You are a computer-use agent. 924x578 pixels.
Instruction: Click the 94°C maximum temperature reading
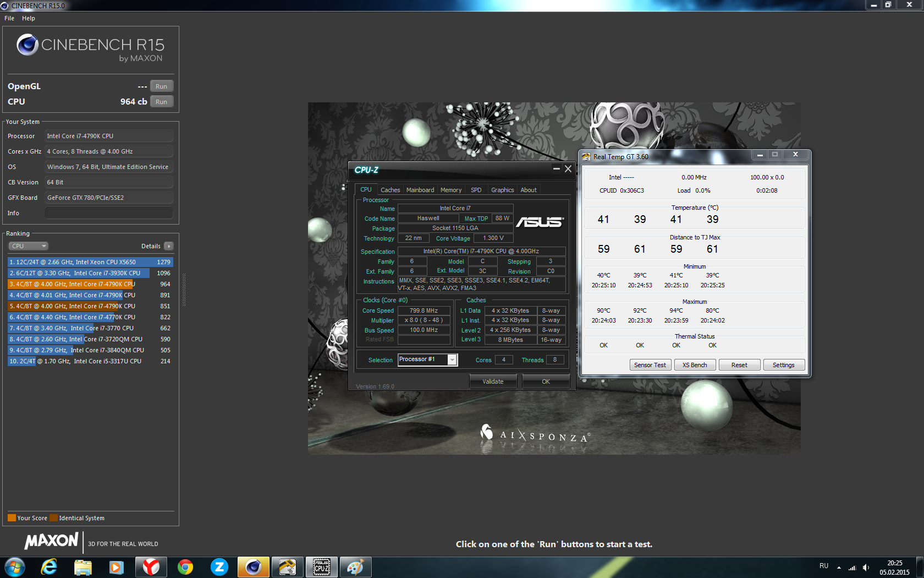coord(676,310)
